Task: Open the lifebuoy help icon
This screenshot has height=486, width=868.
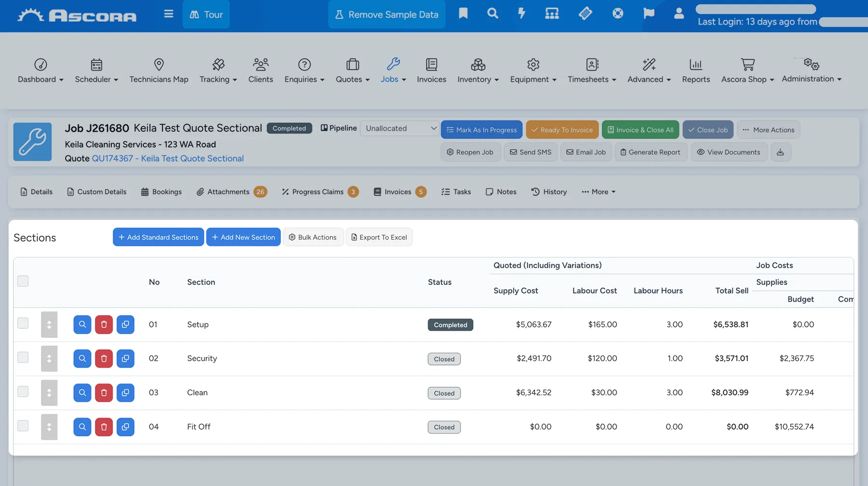Action: pyautogui.click(x=618, y=13)
